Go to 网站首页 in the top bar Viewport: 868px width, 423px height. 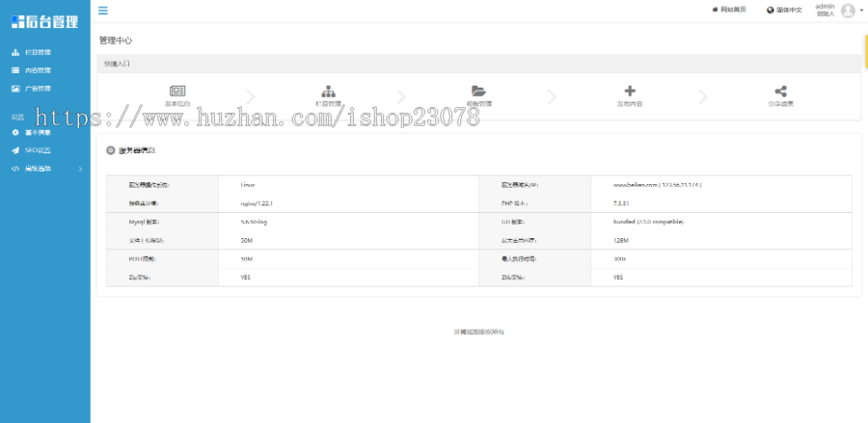(729, 10)
